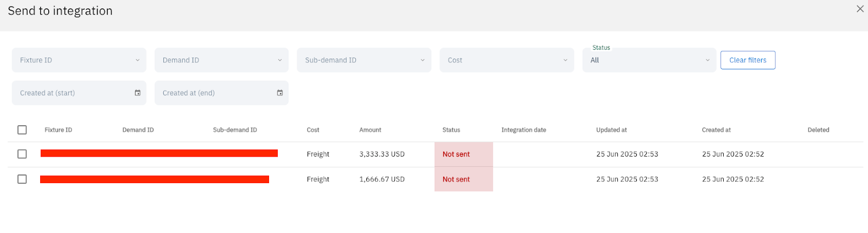Screen dimensions: 868x233
Task: Open the Cost filter dropdown
Action: (507, 60)
